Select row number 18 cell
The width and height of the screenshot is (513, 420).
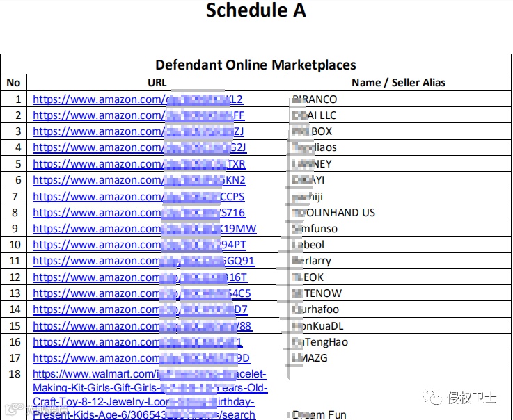[x=15, y=373]
